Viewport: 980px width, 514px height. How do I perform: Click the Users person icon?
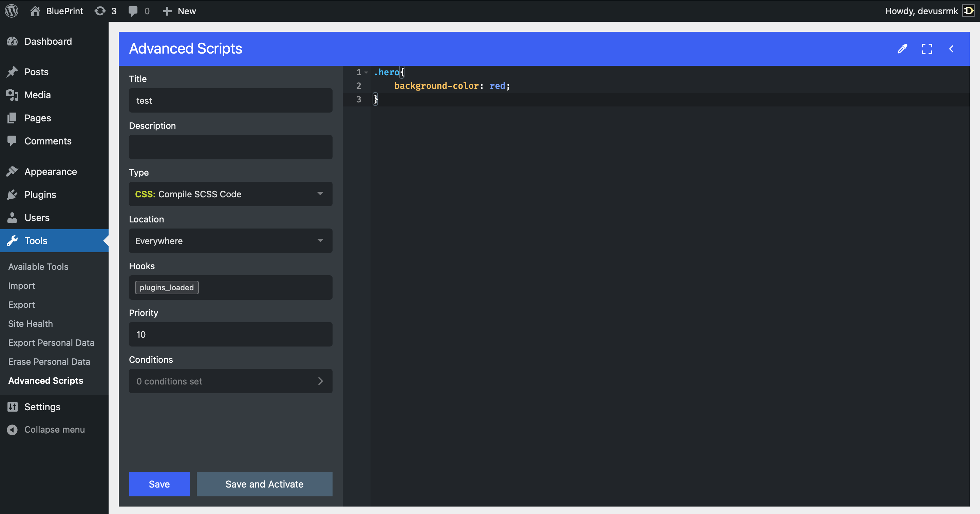(12, 218)
